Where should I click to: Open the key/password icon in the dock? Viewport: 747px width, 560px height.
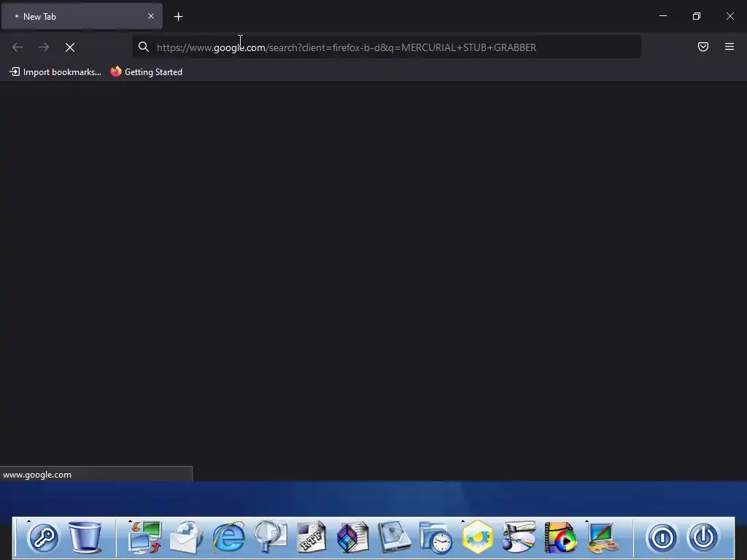click(x=44, y=537)
